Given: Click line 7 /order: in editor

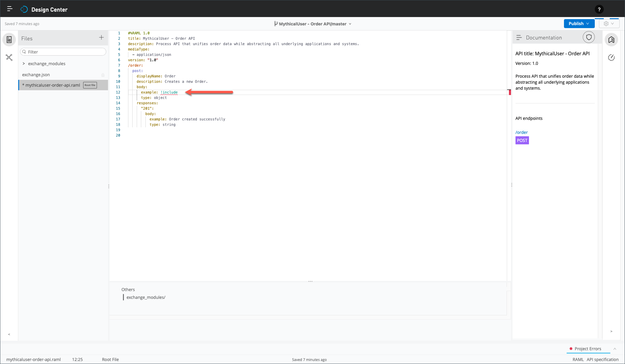Looking at the screenshot, I should [x=136, y=65].
